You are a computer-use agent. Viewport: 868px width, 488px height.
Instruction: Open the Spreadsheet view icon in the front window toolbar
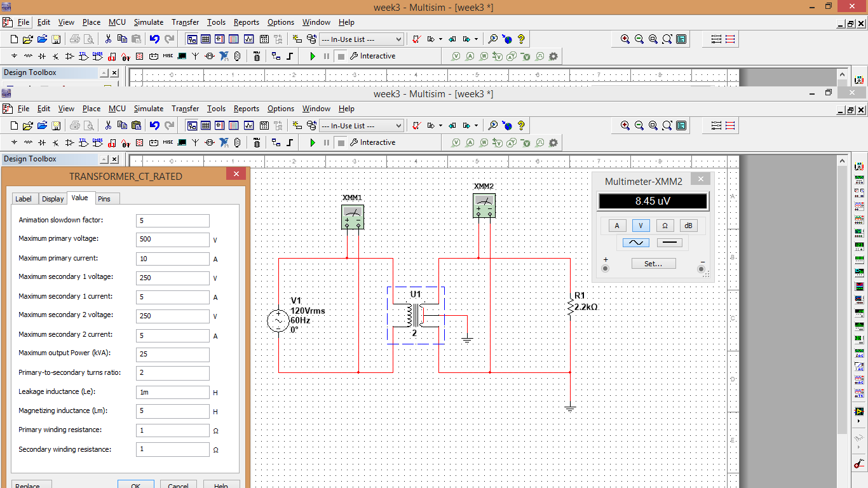206,126
